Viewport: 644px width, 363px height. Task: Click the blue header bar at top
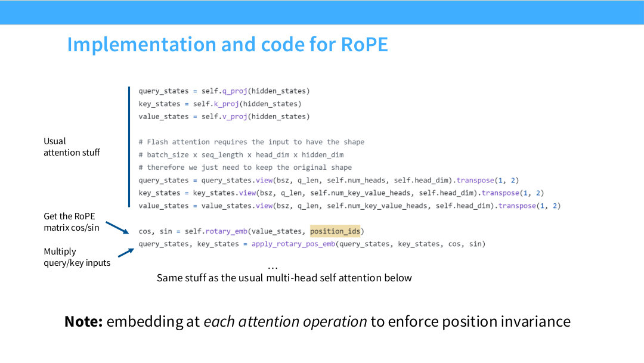(x=322, y=13)
